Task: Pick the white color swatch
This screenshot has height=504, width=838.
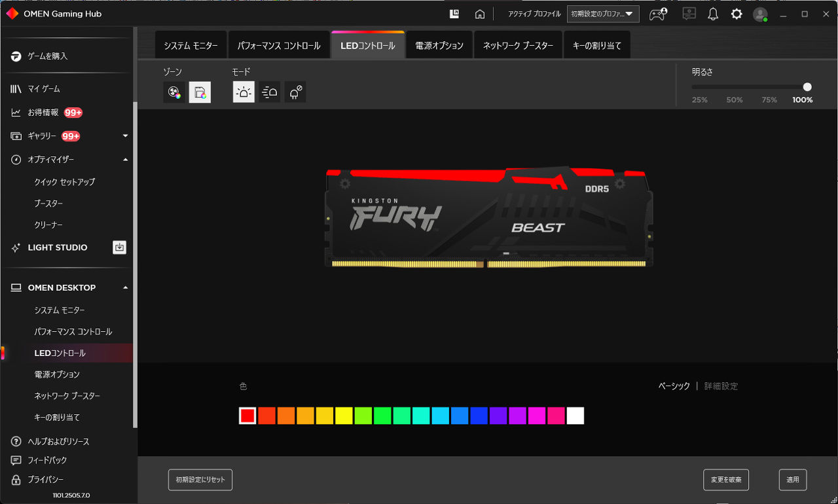Action: (575, 416)
